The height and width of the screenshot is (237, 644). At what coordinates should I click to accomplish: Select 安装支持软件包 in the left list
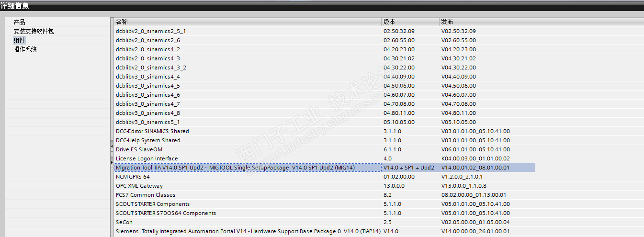[34, 31]
